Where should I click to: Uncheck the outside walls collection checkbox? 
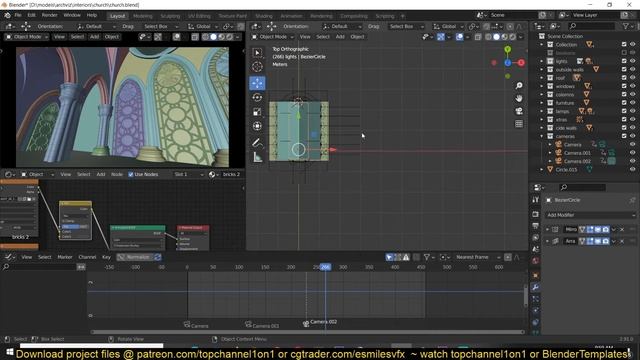[x=624, y=69]
